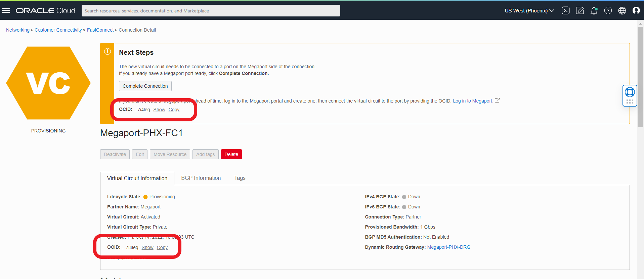
Task: Click the IPv6 BGP State Down value
Action: (x=414, y=207)
